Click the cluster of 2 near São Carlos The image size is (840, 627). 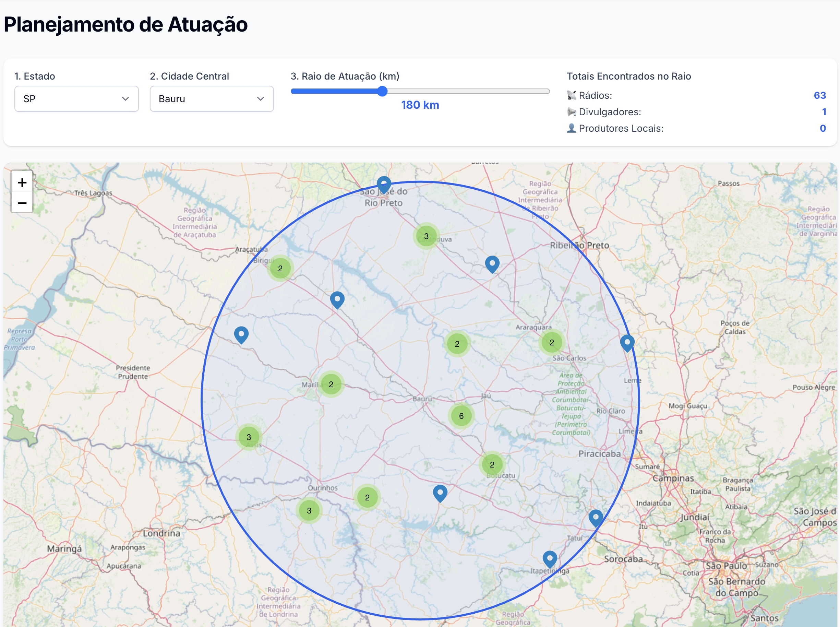[551, 342]
